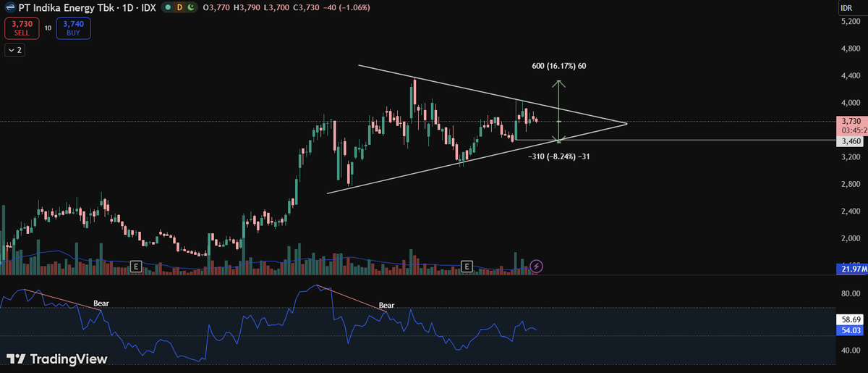Open the left E earnings marker
The width and height of the screenshot is (868, 373).
click(135, 267)
